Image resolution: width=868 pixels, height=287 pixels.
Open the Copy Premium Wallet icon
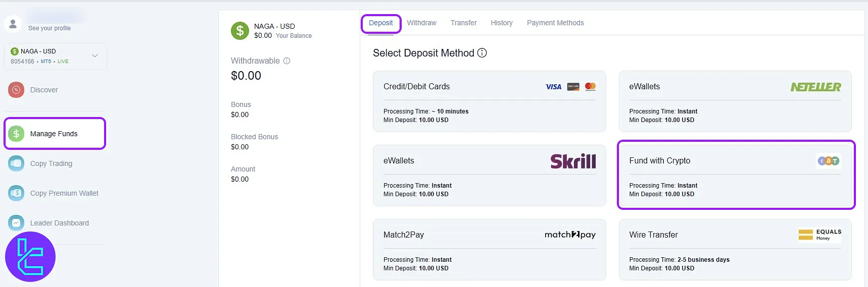[x=16, y=193]
